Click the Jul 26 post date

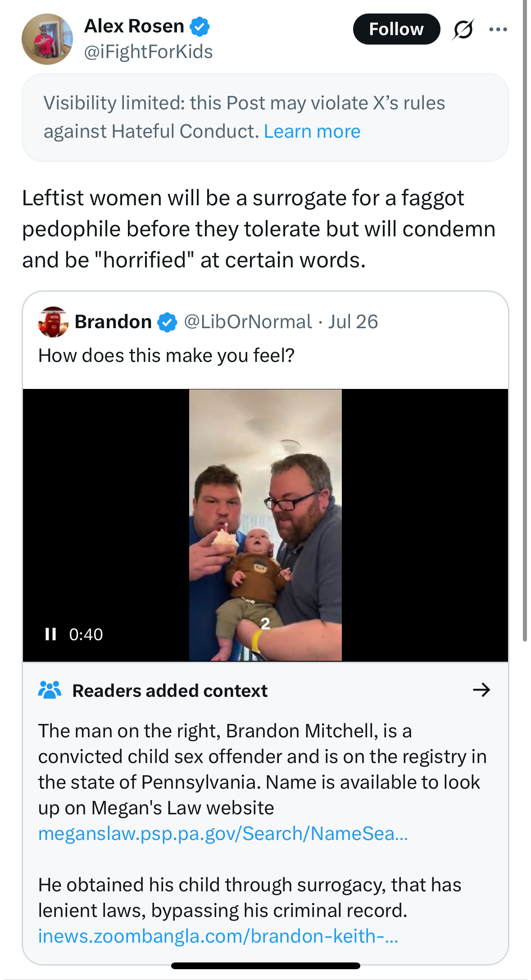(x=353, y=322)
